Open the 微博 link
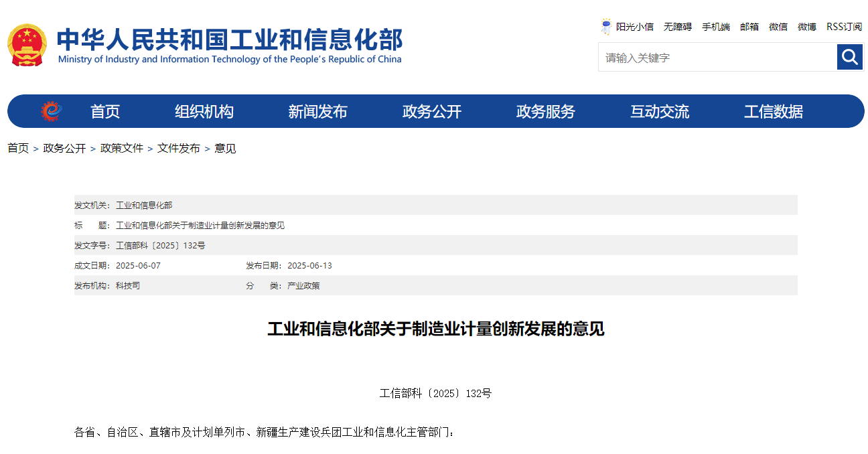The width and height of the screenshot is (868, 454). click(x=807, y=27)
